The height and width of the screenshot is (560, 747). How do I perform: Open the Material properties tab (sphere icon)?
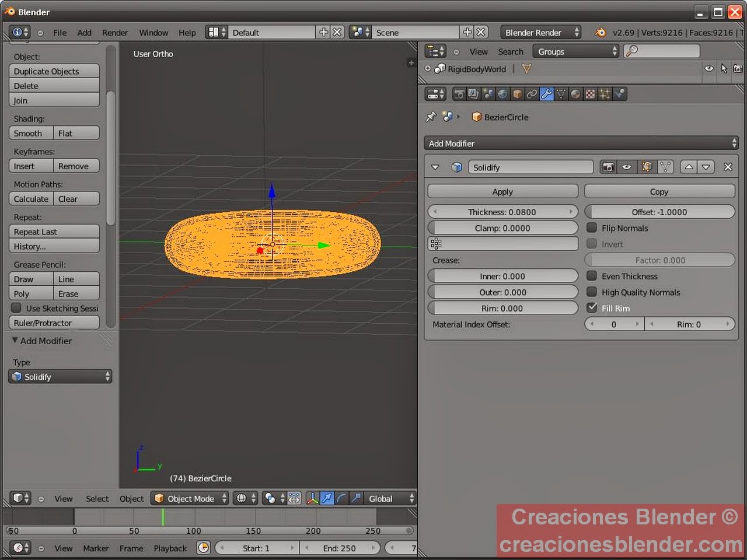(575, 94)
